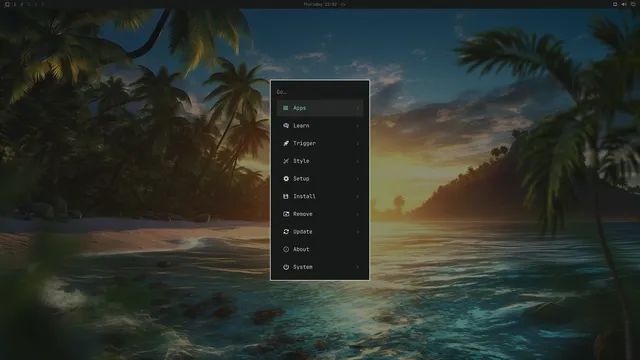Viewport: 640px width, 360px height.
Task: Pick the Update menu entry
Action: [x=320, y=231]
